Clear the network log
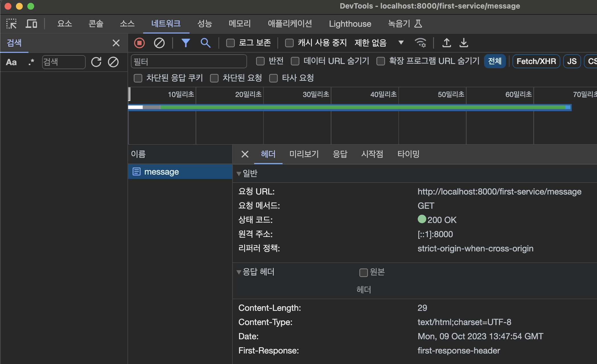Screen dimensions: 597x364 coord(159,43)
